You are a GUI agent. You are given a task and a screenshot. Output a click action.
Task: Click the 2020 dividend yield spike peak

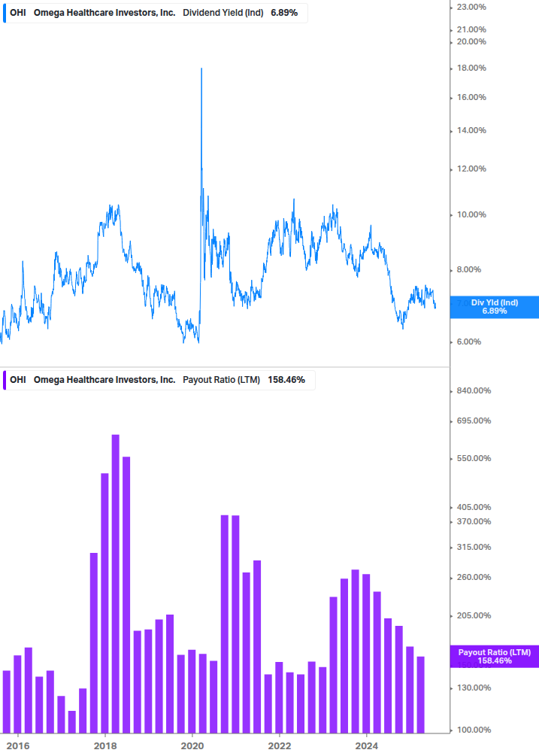[201, 69]
